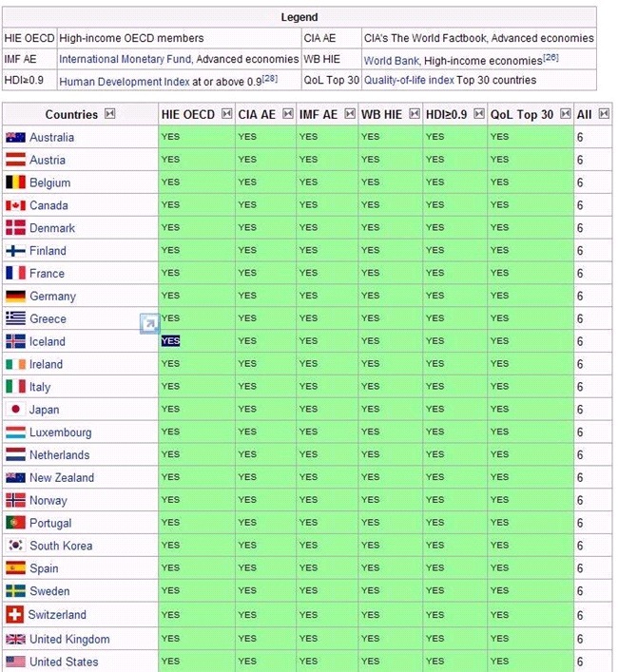Viewport: 618px width, 672px height.
Task: Click 'CIA AE' abbreviation in legend
Action: tap(319, 38)
